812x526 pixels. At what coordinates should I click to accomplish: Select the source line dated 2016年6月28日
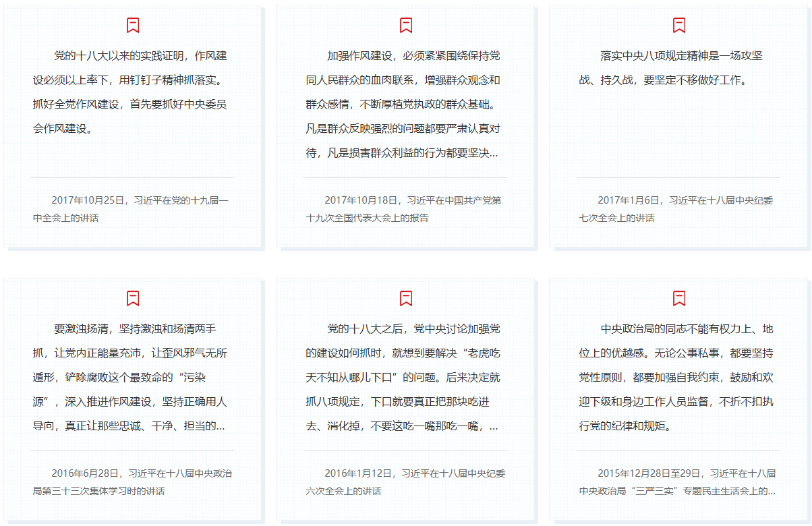click(132, 482)
